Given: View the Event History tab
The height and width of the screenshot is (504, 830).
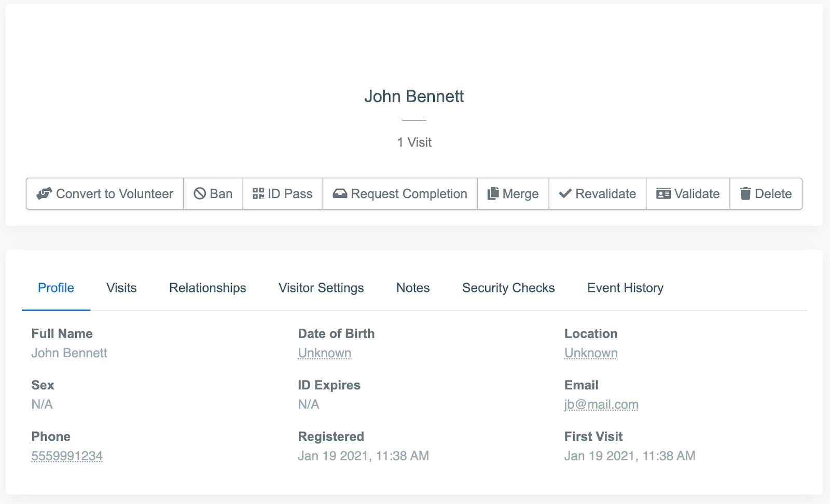Looking at the screenshot, I should click(x=625, y=288).
